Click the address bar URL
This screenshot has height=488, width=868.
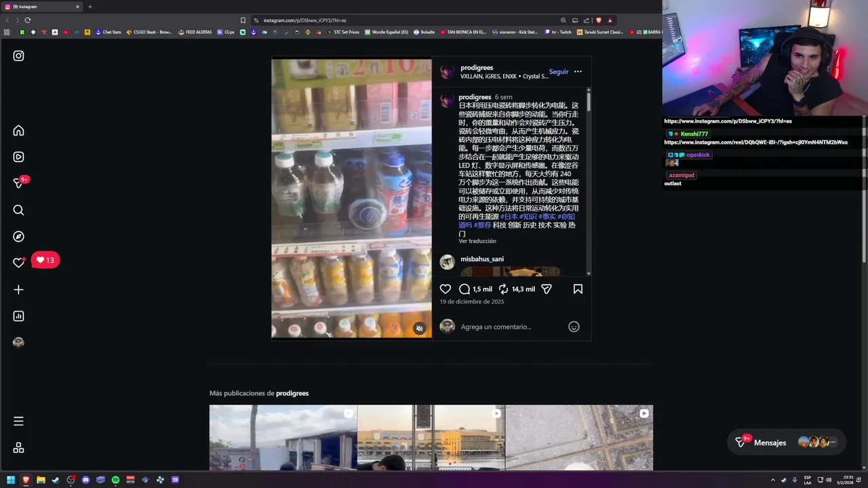[305, 20]
